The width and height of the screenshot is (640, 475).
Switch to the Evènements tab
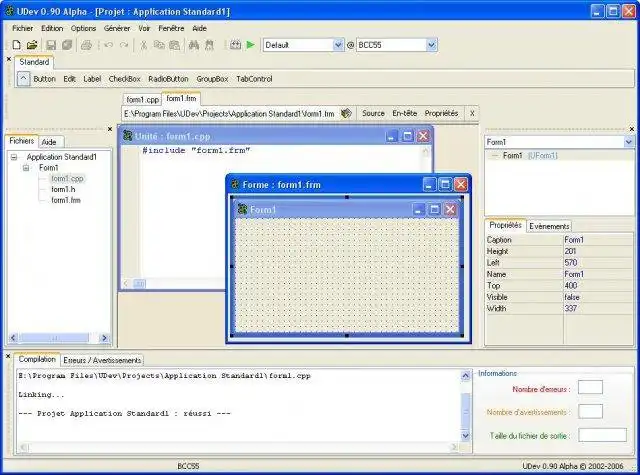(549, 226)
